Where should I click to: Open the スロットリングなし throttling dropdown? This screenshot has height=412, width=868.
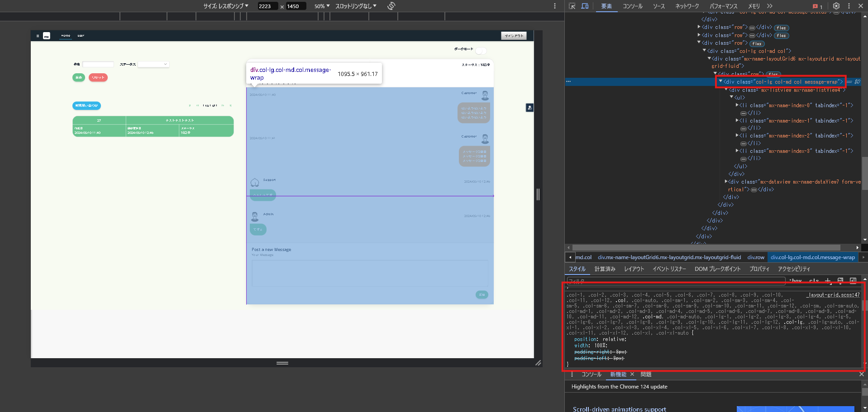(x=355, y=6)
